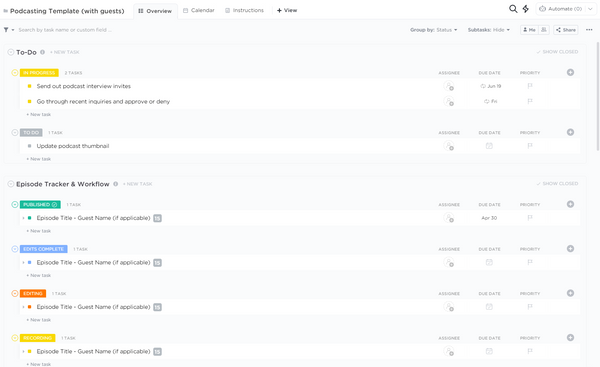Add column with plus icon in Recording group
This screenshot has width=600, height=367.
570,338
